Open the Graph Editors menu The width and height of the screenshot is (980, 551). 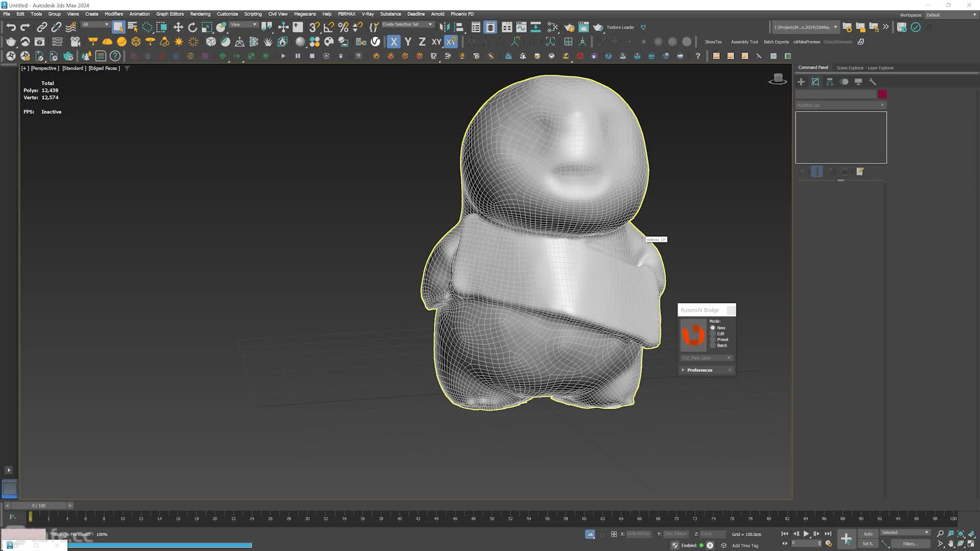[x=170, y=14]
